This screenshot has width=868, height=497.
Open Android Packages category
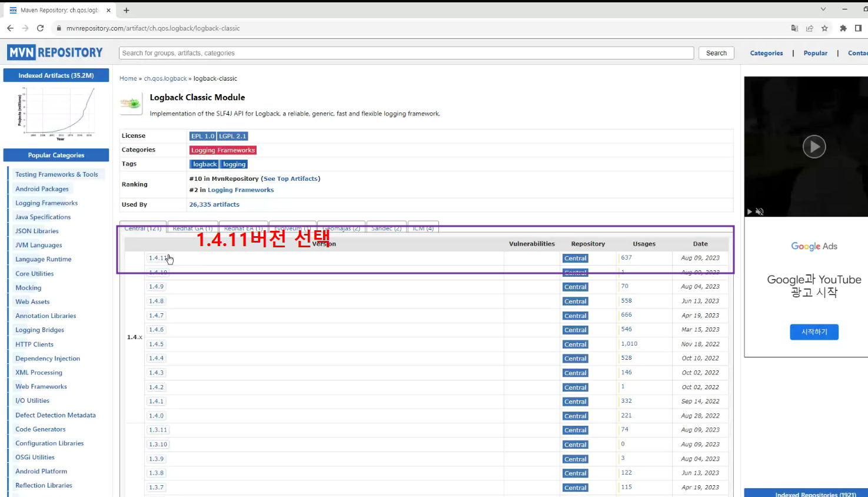[42, 189]
